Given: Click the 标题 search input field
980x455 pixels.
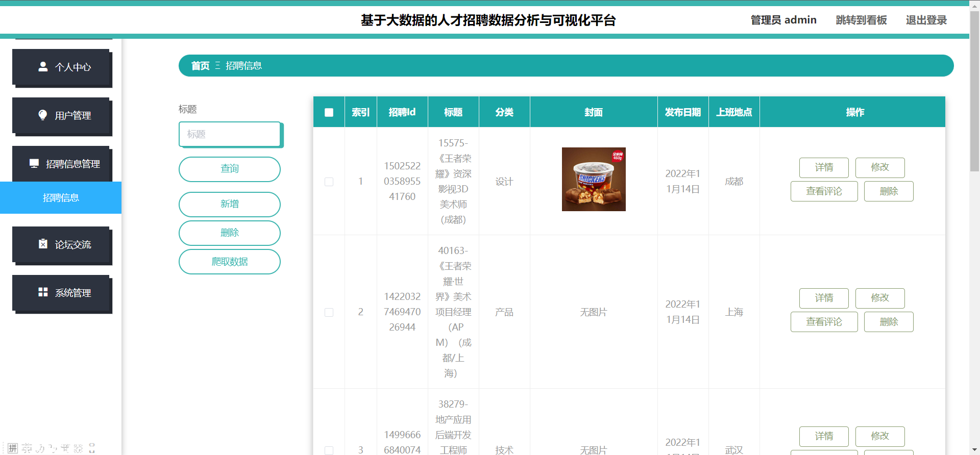Looking at the screenshot, I should [x=230, y=134].
